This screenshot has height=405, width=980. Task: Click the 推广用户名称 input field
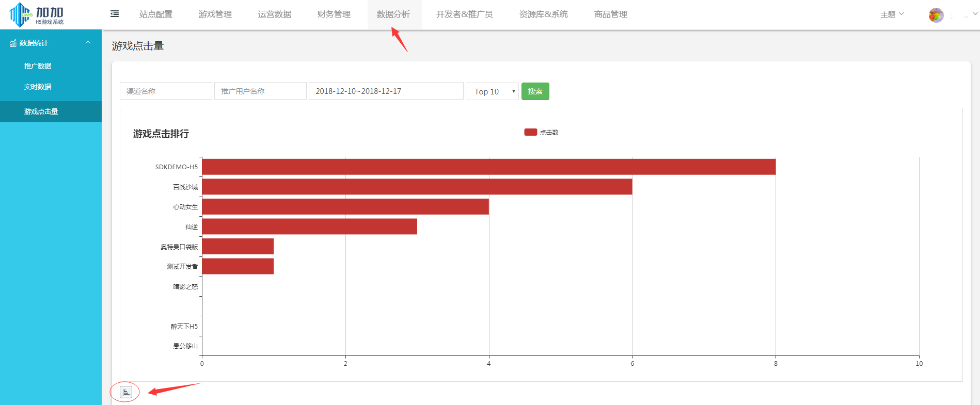pos(260,91)
